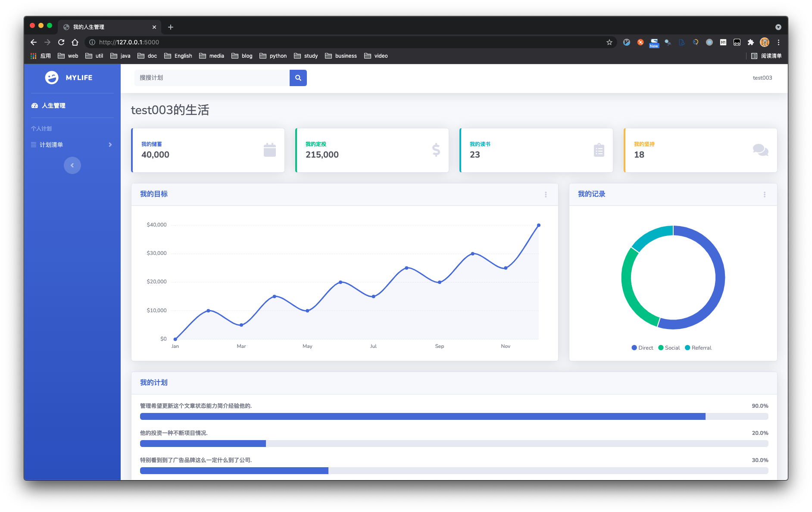This screenshot has height=512, width=812.
Task: Click the test003的生活 page title
Action: 170,110
